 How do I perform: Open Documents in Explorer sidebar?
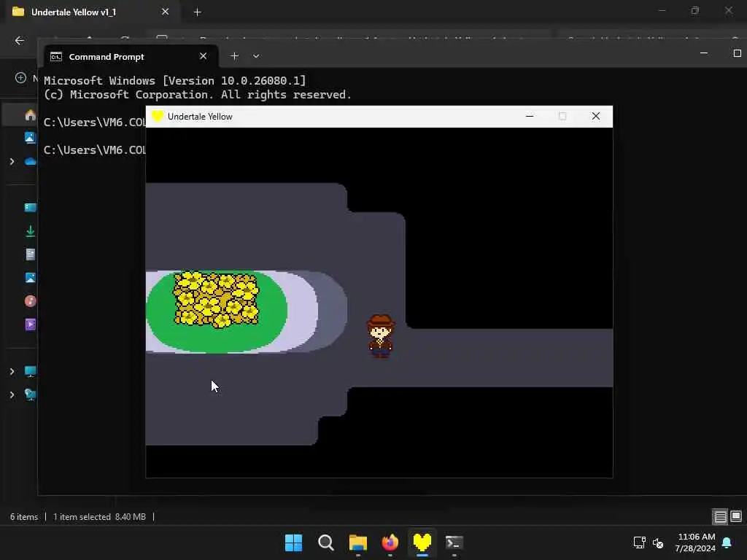pyautogui.click(x=30, y=254)
